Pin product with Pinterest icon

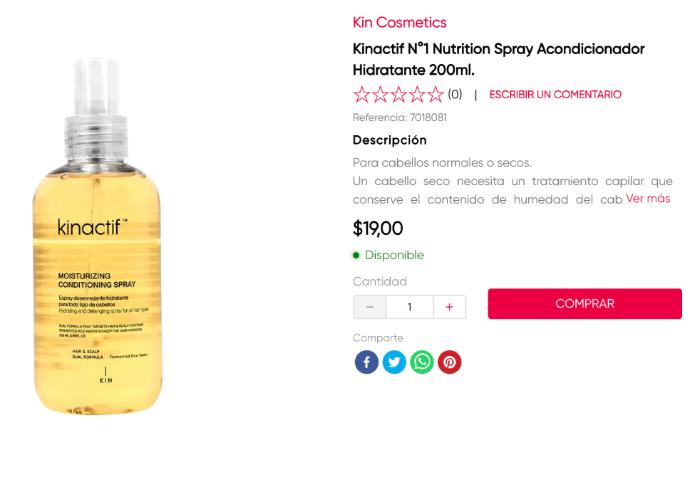pyautogui.click(x=449, y=362)
